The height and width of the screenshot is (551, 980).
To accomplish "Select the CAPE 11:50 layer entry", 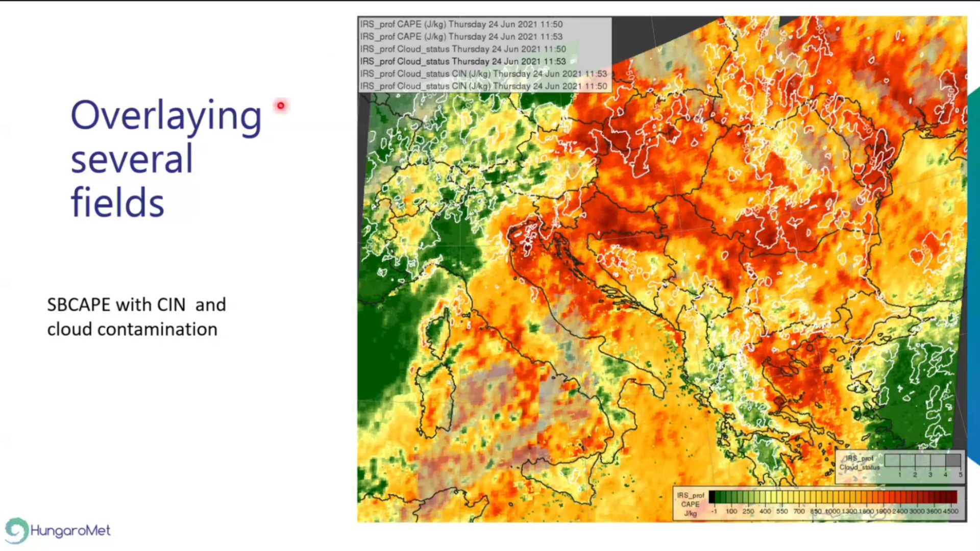I will [461, 24].
